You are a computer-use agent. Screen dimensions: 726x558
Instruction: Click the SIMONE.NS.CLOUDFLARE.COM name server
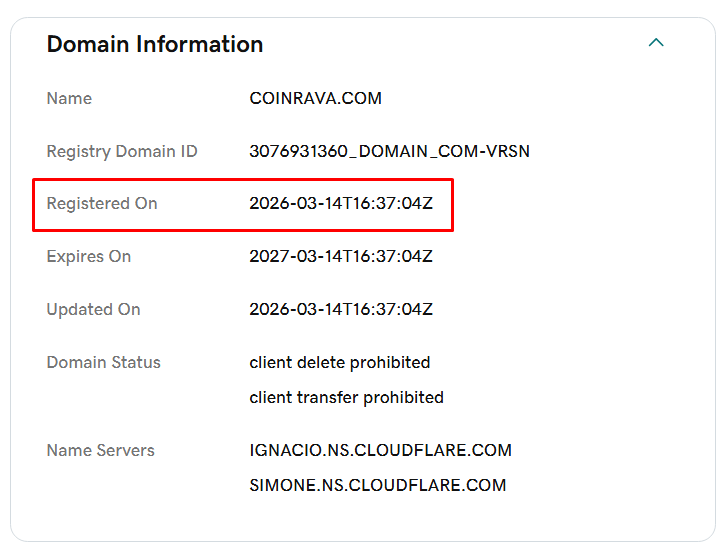(x=377, y=485)
